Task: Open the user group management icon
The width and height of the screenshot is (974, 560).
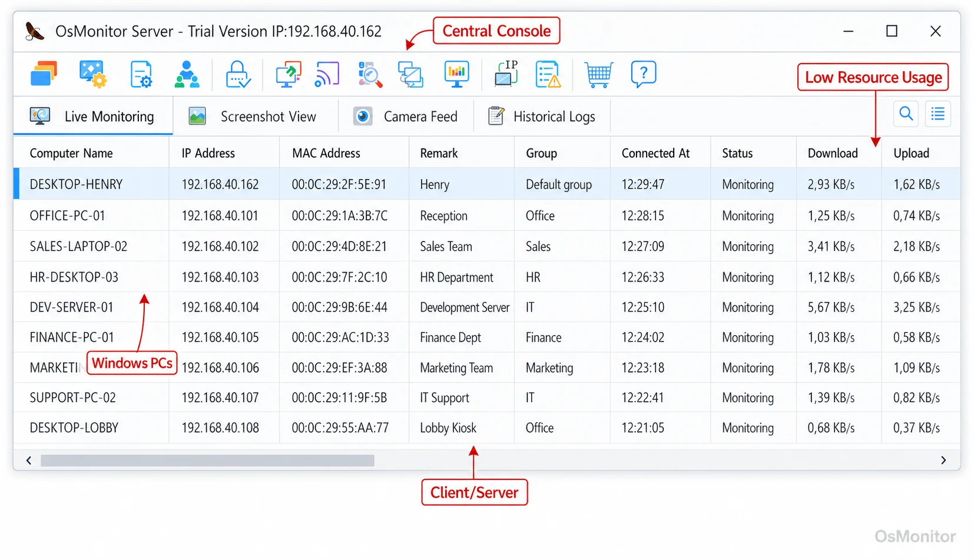Action: tap(187, 74)
